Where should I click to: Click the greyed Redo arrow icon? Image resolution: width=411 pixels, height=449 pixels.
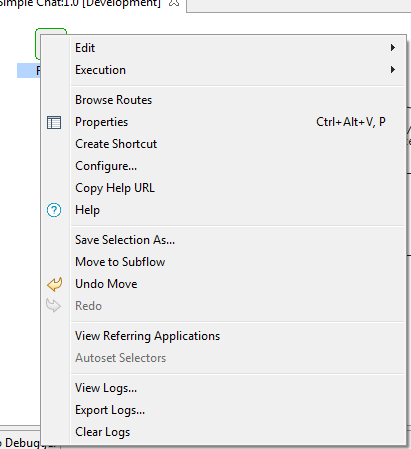(53, 306)
